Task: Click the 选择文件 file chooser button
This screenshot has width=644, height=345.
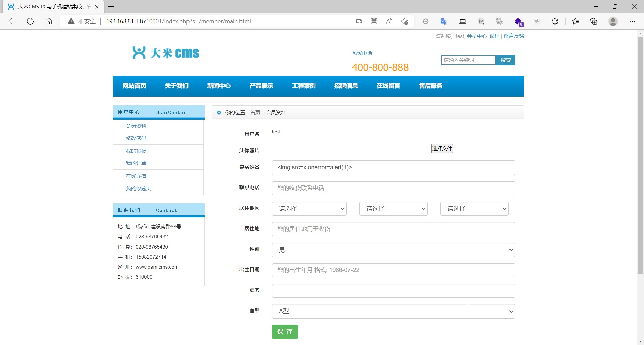Action: tap(442, 148)
